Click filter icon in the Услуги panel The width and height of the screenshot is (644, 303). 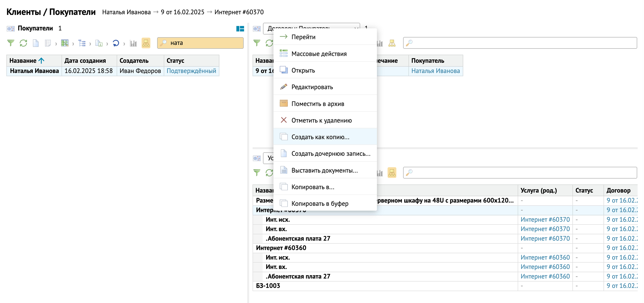(257, 173)
